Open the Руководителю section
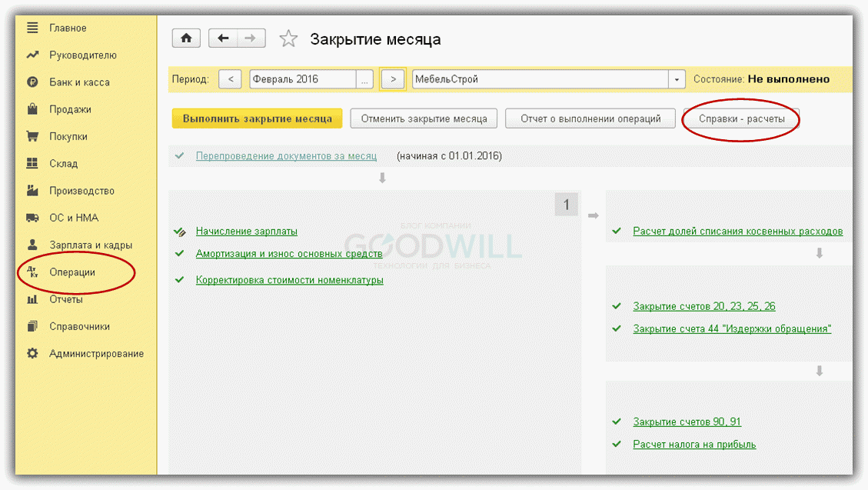 coord(83,55)
